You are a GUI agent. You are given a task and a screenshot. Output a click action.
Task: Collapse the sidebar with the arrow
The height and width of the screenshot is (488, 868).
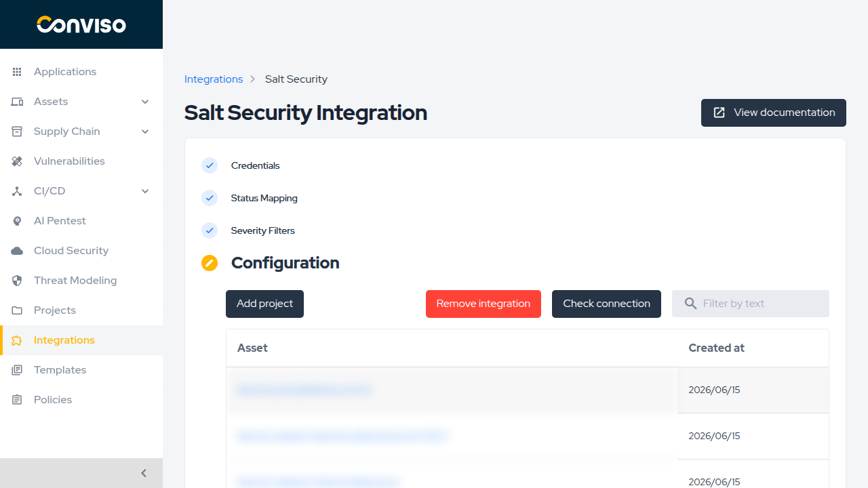(144, 473)
